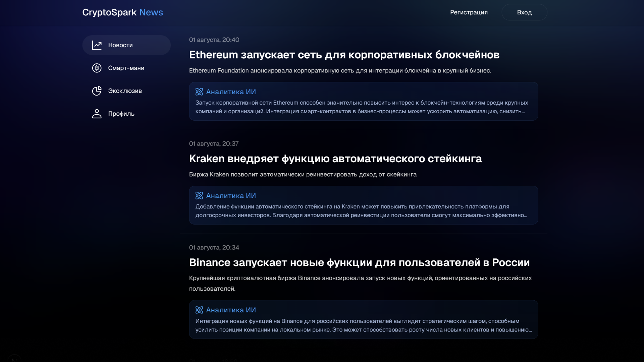Viewport: 644px width, 362px height.
Task: Click the chart icon beside Новости
Action: click(x=97, y=45)
